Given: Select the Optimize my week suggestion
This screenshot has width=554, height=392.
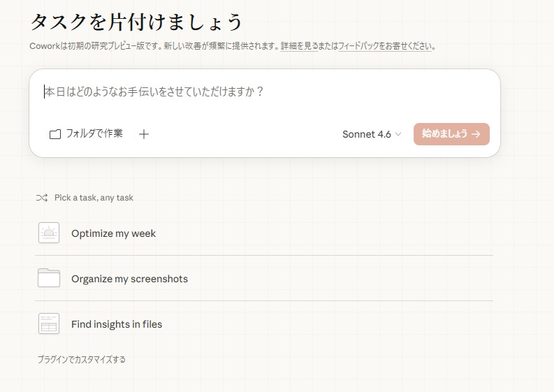Looking at the screenshot, I should click(x=113, y=233).
